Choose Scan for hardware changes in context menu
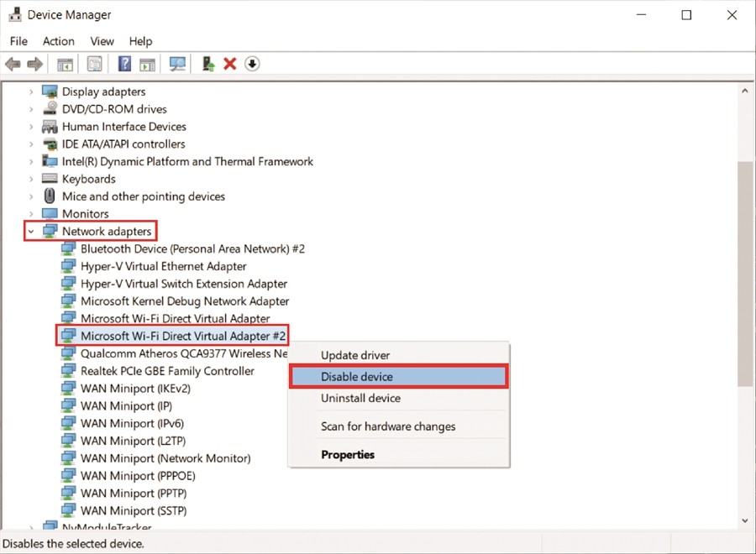This screenshot has width=756, height=554. [x=398, y=426]
